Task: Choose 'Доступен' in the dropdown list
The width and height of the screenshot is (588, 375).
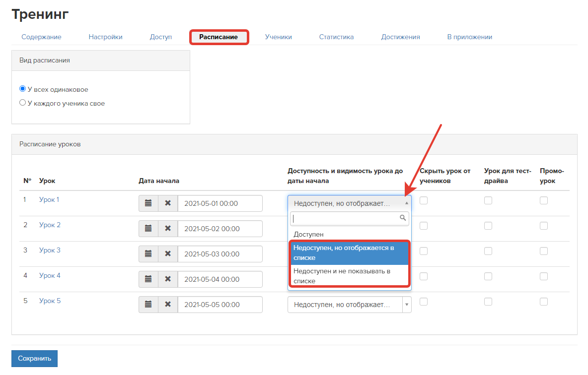Action: [x=350, y=234]
